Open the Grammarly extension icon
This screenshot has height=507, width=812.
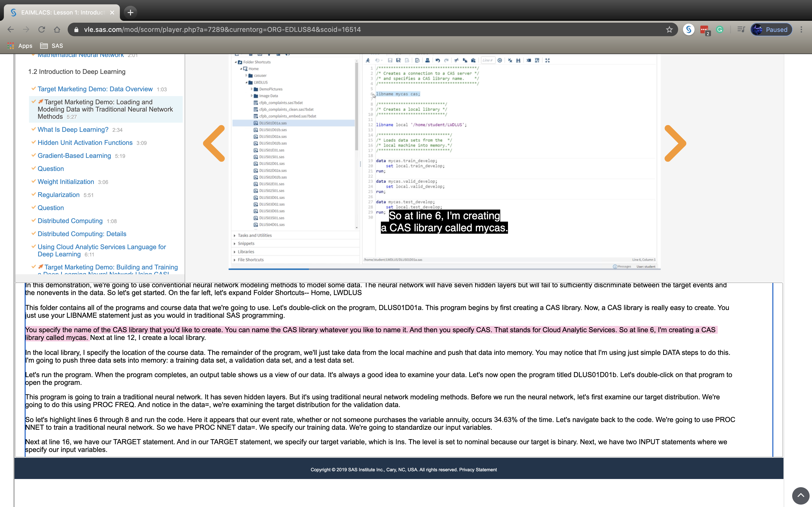tap(719, 29)
